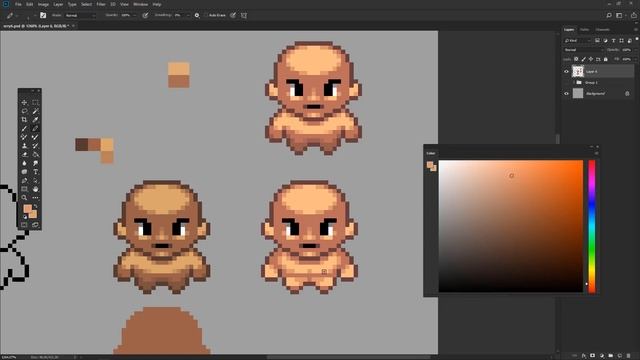Open layer blend mode Normal dropdown
Screen dimensions: 640x360
click(583, 50)
